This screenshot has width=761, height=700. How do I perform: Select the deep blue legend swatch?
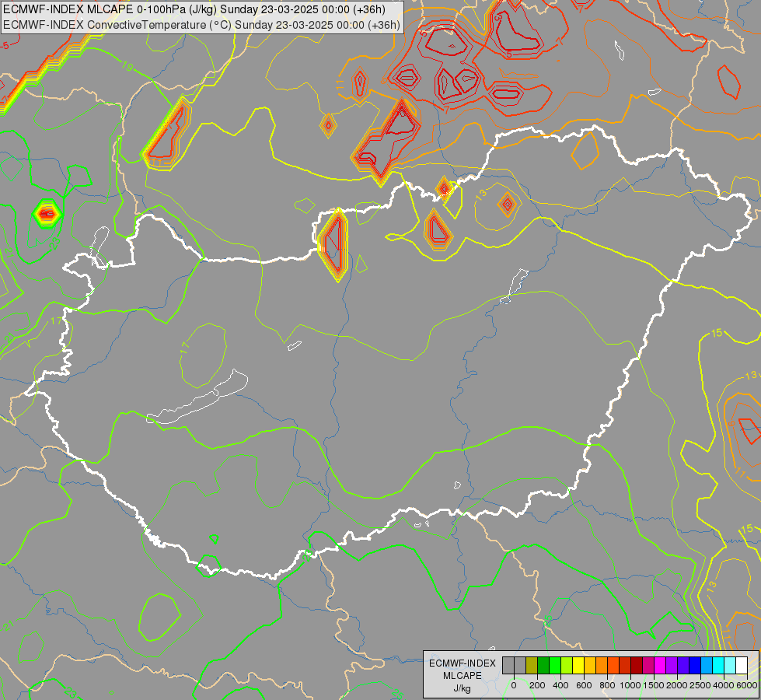(696, 665)
